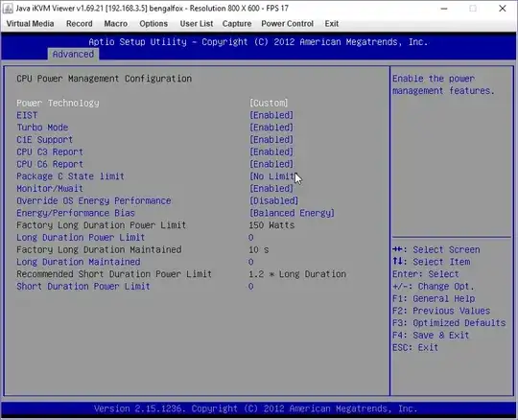This screenshot has width=518, height=420.
Task: Select the Energy/Performance Bias setting
Action: pyautogui.click(x=76, y=213)
